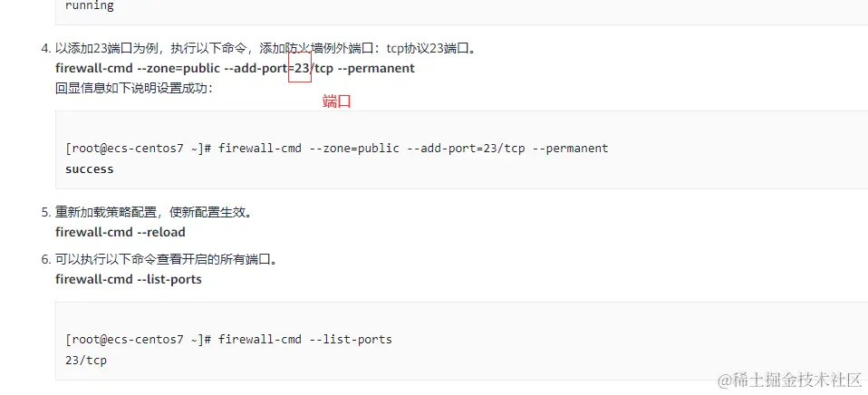Click the 23/tcp output in last code block
This screenshot has width=868, height=395.
pyautogui.click(x=86, y=361)
